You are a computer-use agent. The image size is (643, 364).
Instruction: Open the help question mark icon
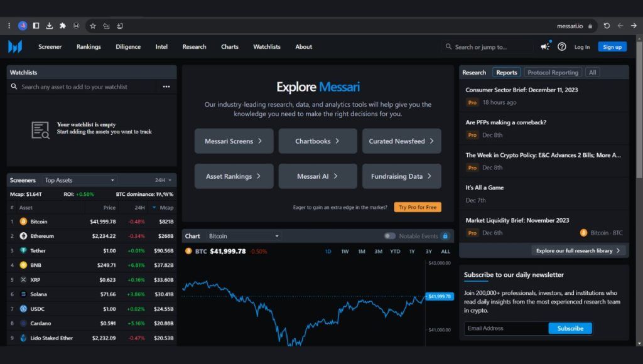click(x=562, y=46)
